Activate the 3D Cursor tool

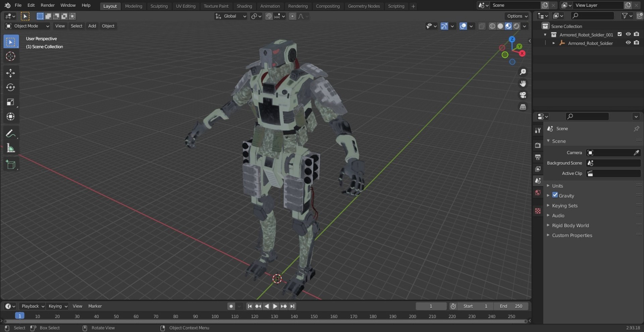(11, 56)
